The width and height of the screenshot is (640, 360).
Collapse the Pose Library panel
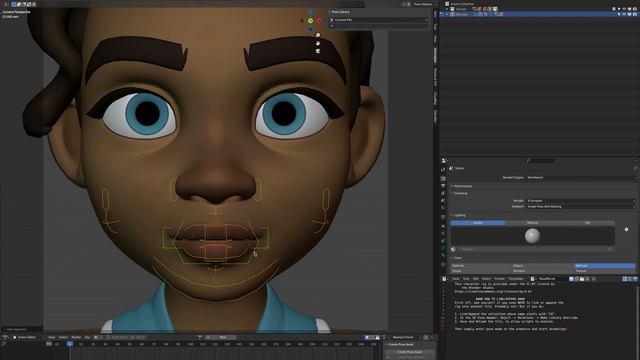point(340,12)
